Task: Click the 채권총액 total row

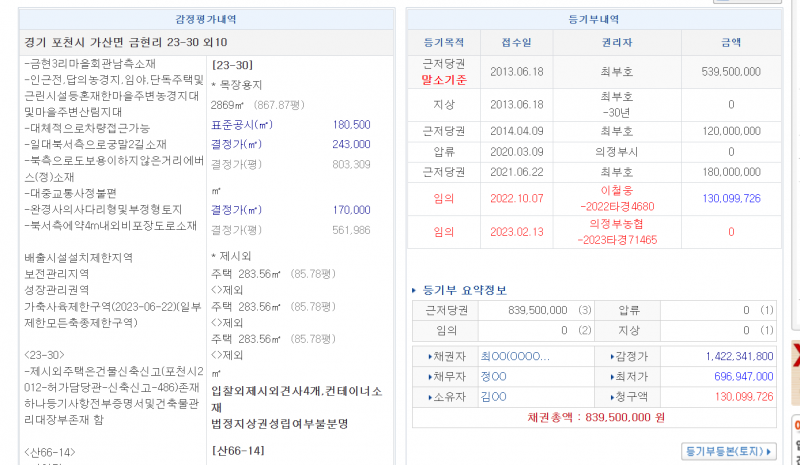Action: click(x=595, y=417)
